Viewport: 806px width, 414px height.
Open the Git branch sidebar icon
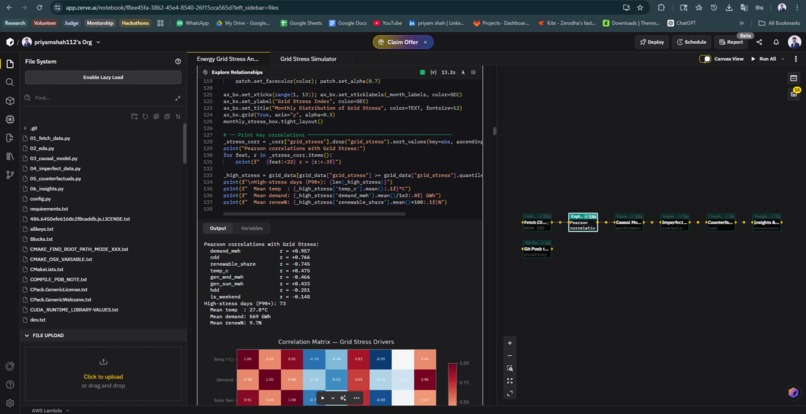pyautogui.click(x=10, y=175)
